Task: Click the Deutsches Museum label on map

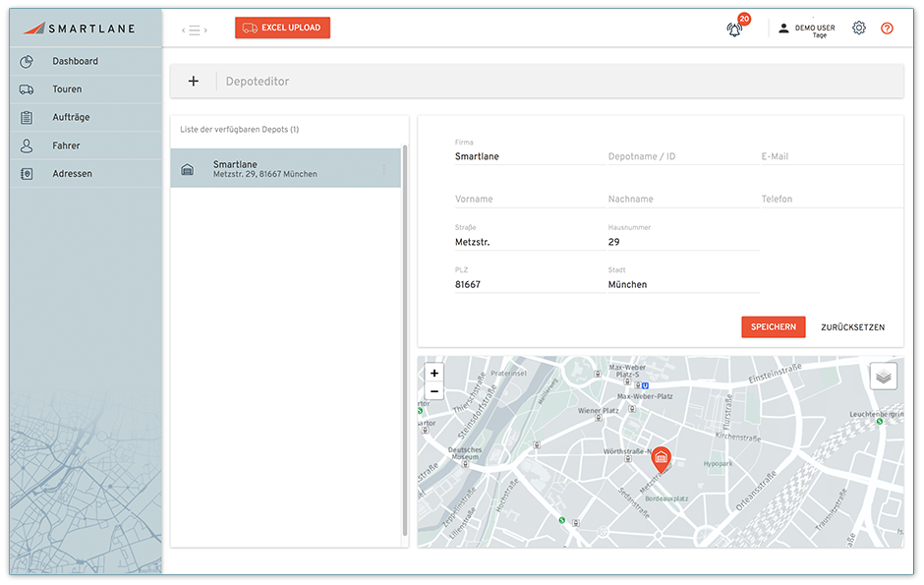Action: (465, 453)
